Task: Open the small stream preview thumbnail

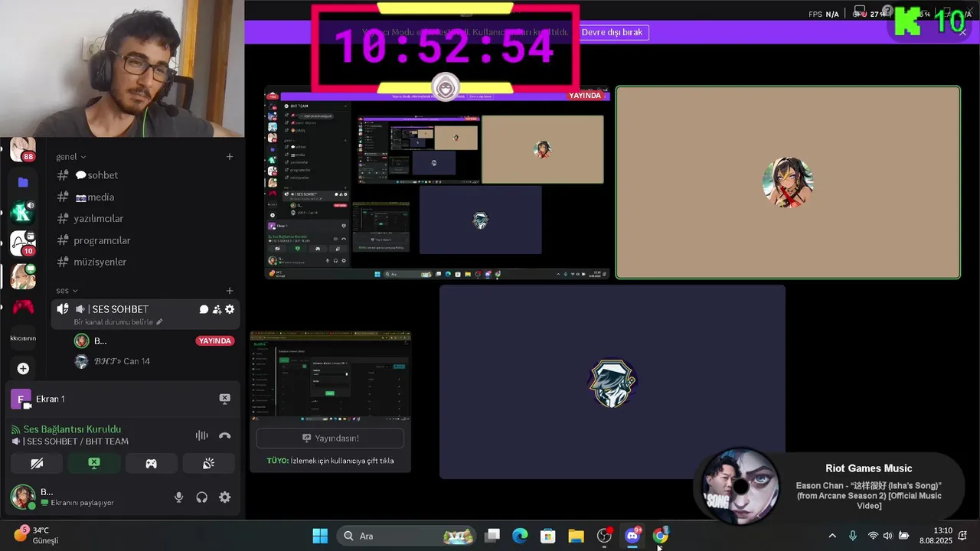Action: [330, 375]
